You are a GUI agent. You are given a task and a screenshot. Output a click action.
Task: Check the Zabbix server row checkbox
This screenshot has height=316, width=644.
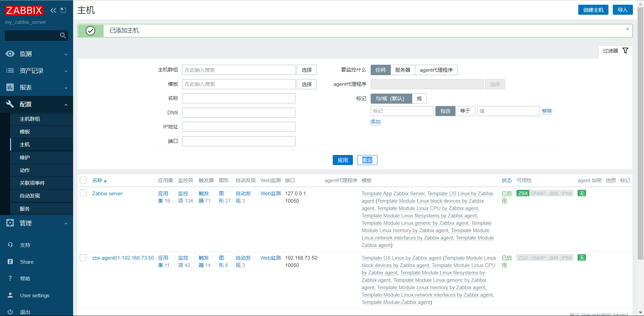[x=83, y=193]
